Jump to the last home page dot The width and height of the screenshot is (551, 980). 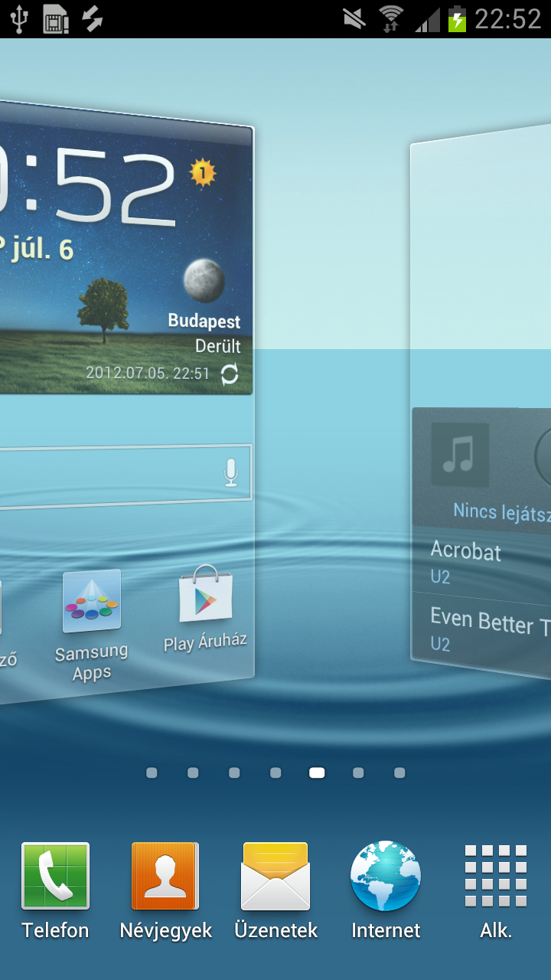click(x=399, y=773)
